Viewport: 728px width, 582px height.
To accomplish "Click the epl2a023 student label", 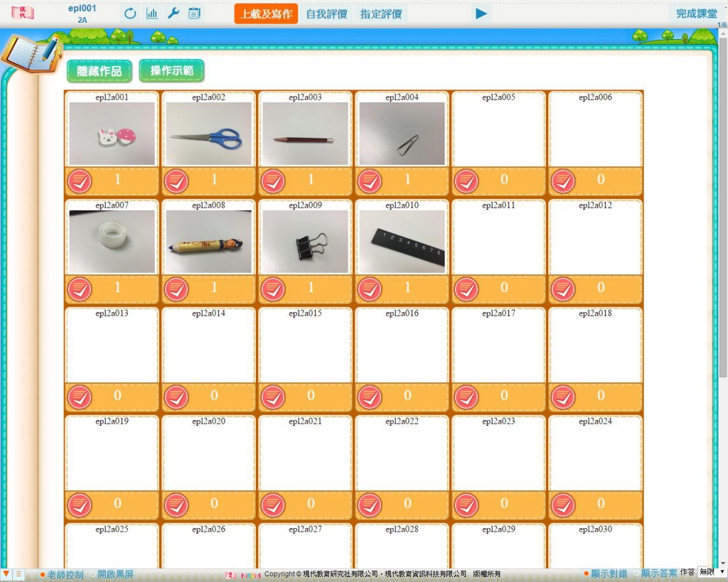I will [498, 421].
